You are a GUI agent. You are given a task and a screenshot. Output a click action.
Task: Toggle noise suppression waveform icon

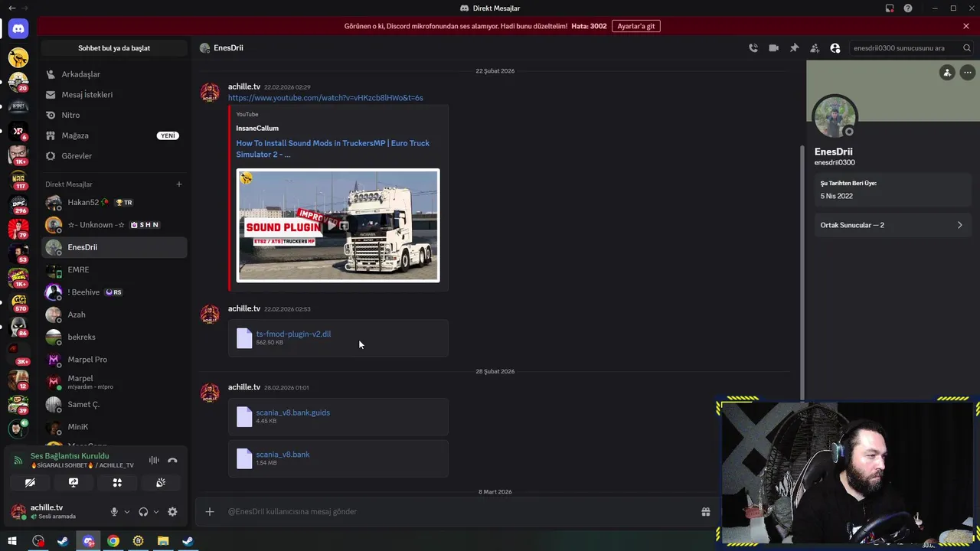pos(154,461)
